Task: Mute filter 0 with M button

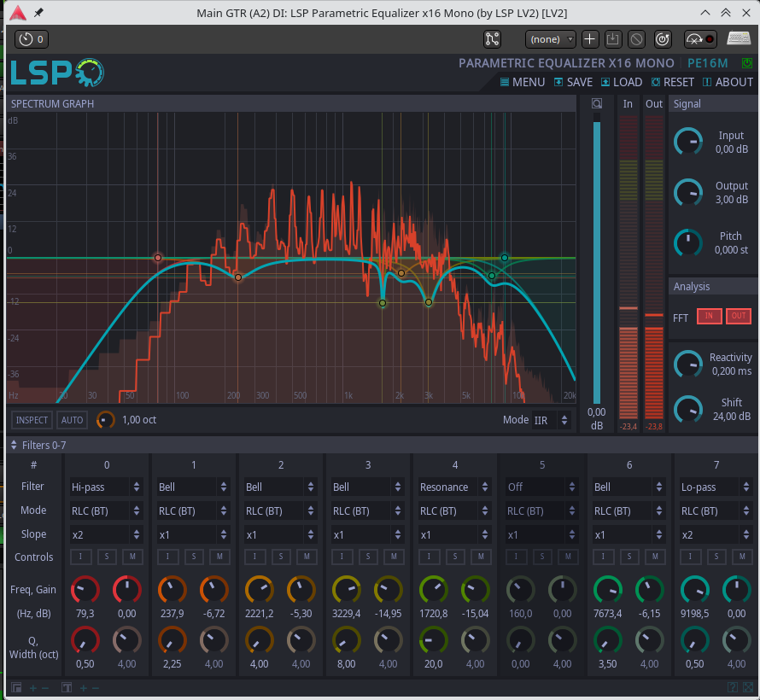Action: pos(132,557)
